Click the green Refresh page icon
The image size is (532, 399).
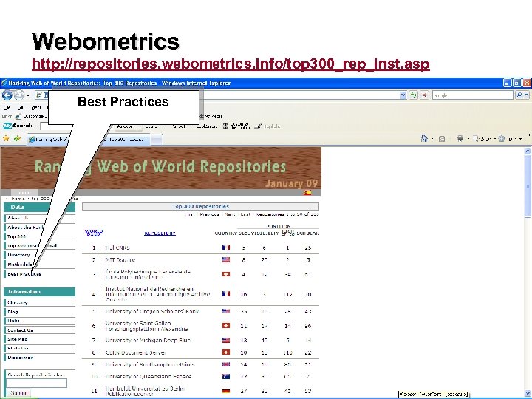coord(413,95)
